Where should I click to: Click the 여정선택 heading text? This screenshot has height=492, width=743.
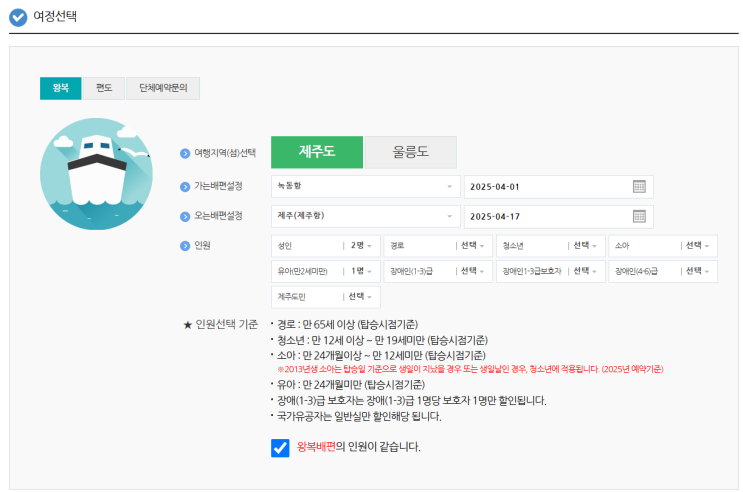point(55,17)
